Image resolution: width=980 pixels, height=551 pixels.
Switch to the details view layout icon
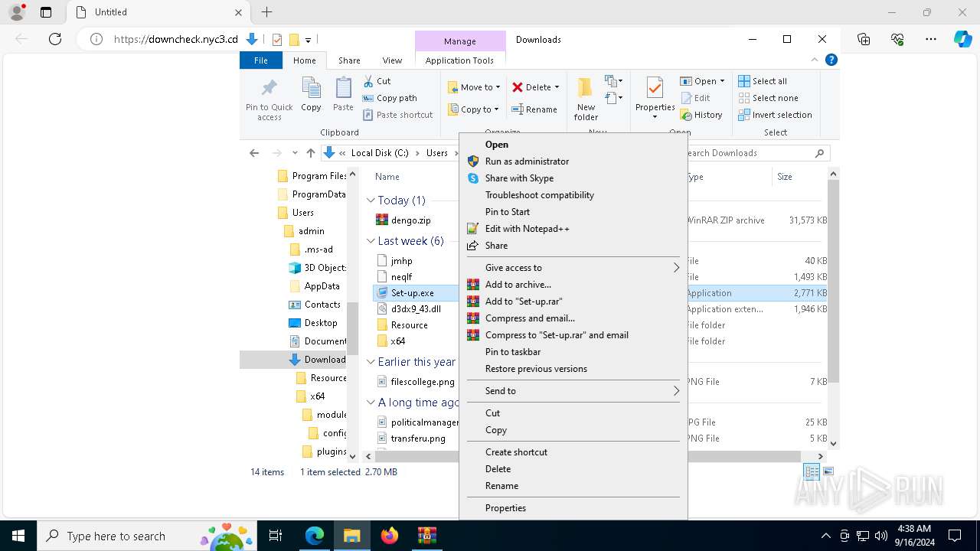click(x=812, y=472)
